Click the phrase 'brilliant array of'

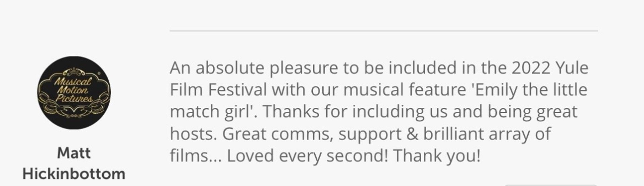tap(487, 134)
